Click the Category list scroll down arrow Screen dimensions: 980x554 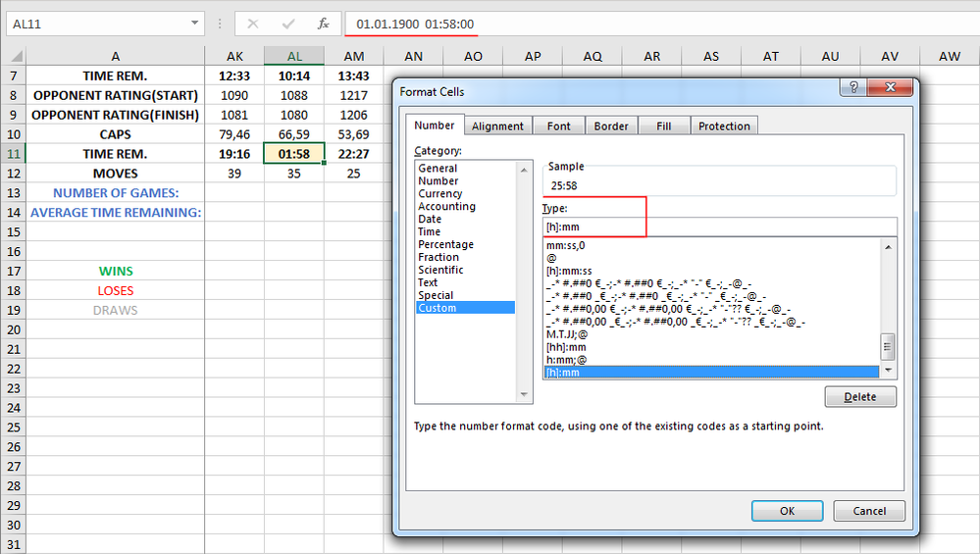(x=524, y=395)
